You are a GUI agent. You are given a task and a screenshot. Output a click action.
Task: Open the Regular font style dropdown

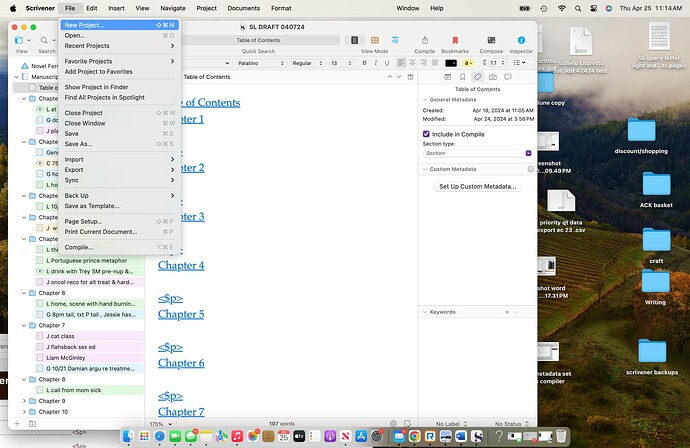307,63
